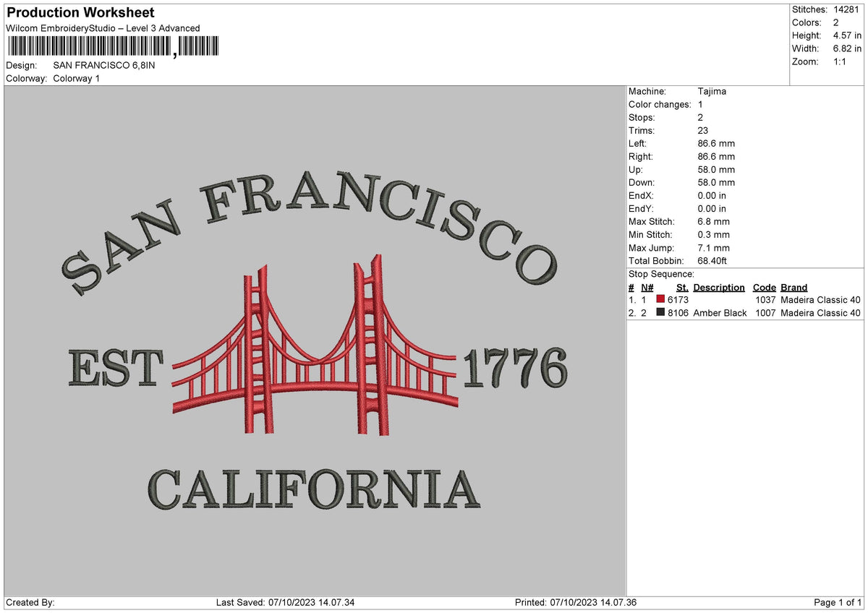Select the 'Colorway 1' value
Viewport: 868px width, 613px height.
pos(77,78)
